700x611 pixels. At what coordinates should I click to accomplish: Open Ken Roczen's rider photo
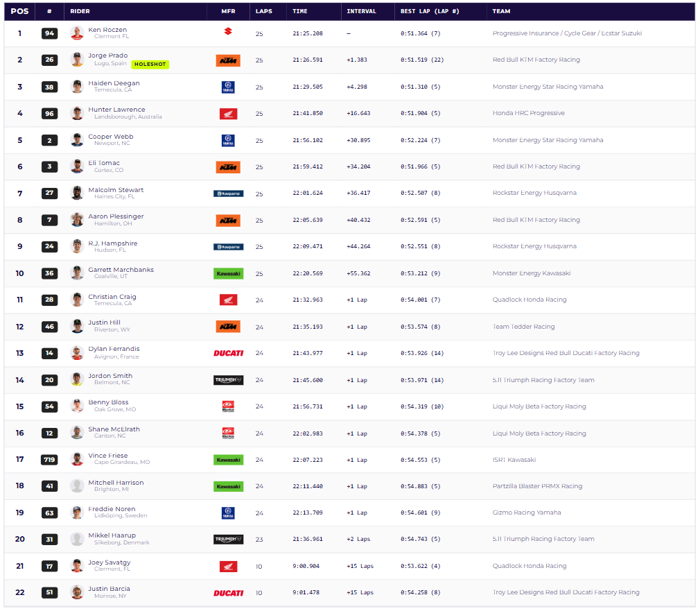point(77,33)
